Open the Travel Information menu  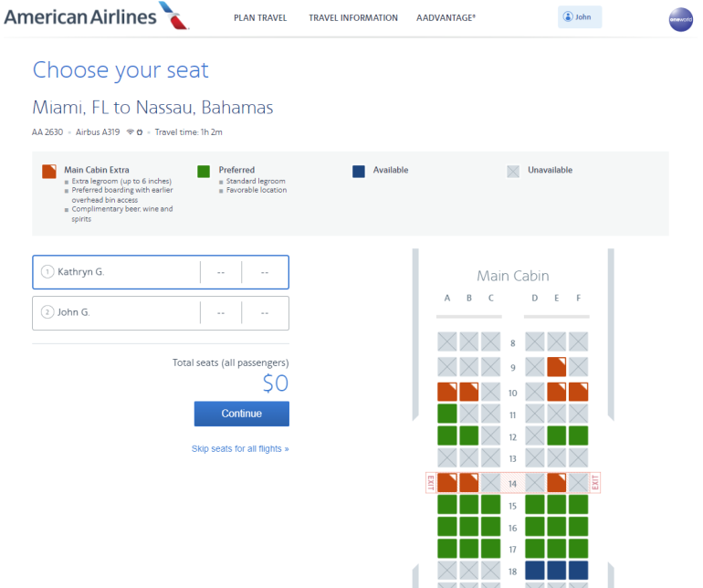point(353,18)
